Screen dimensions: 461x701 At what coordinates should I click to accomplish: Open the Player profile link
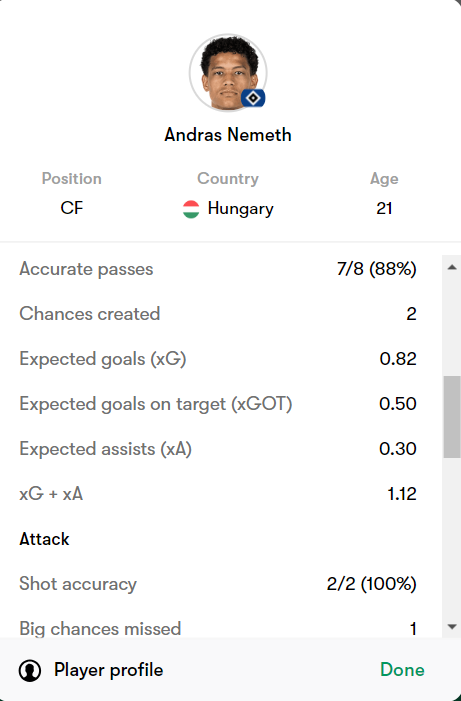click(x=108, y=670)
